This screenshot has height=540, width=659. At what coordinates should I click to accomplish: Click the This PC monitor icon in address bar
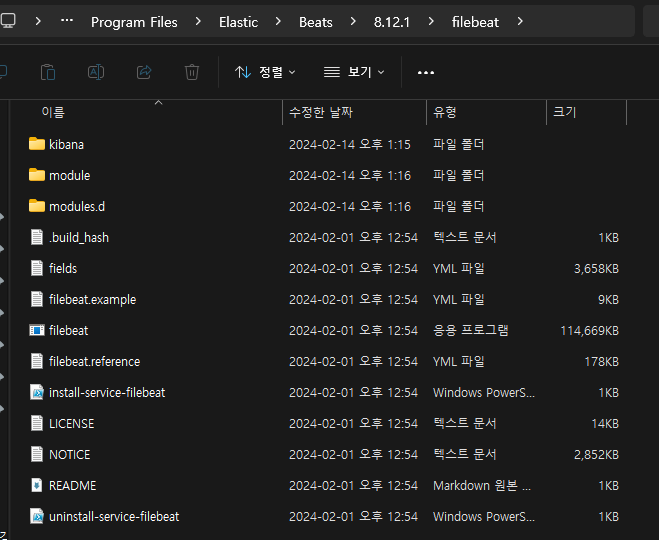click(x=8, y=21)
